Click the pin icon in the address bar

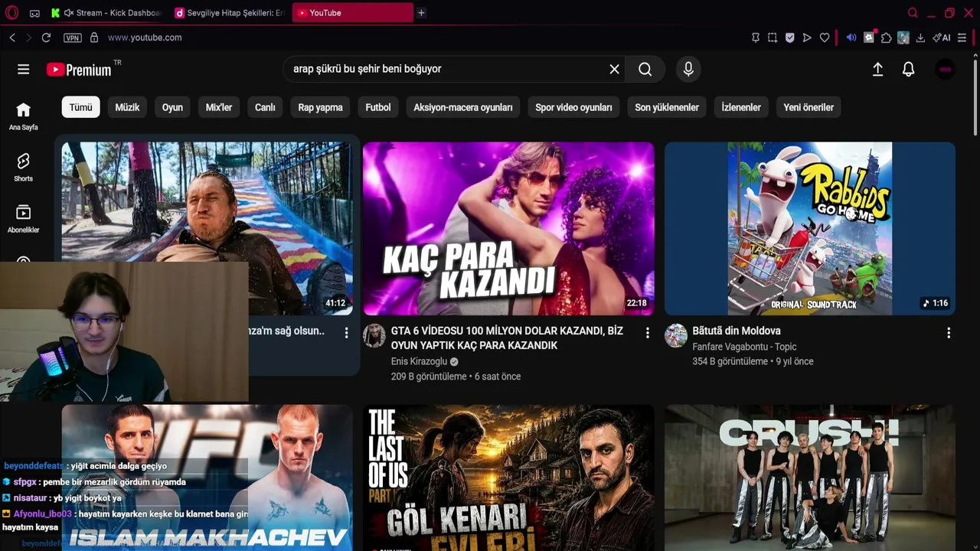tap(756, 37)
